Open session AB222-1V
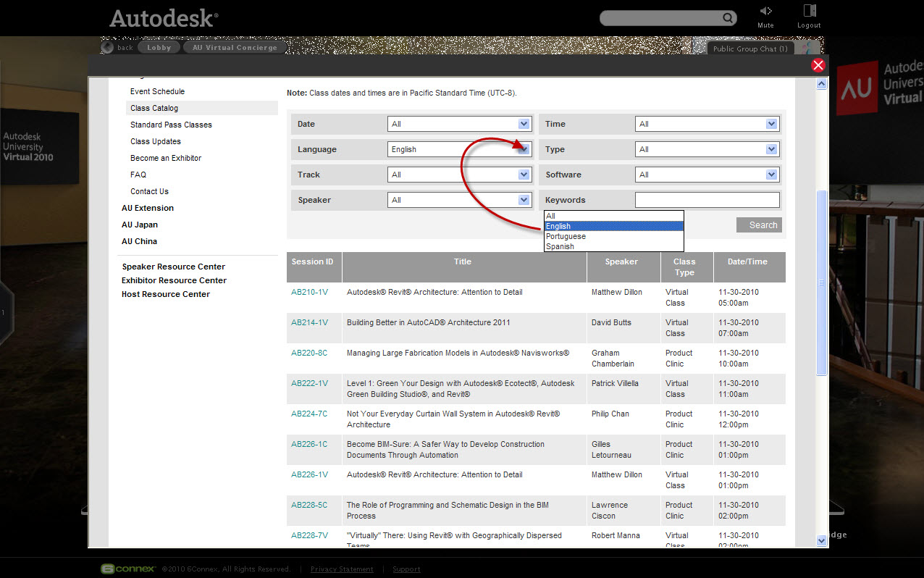Viewport: 924px width, 578px height. pyautogui.click(x=309, y=383)
